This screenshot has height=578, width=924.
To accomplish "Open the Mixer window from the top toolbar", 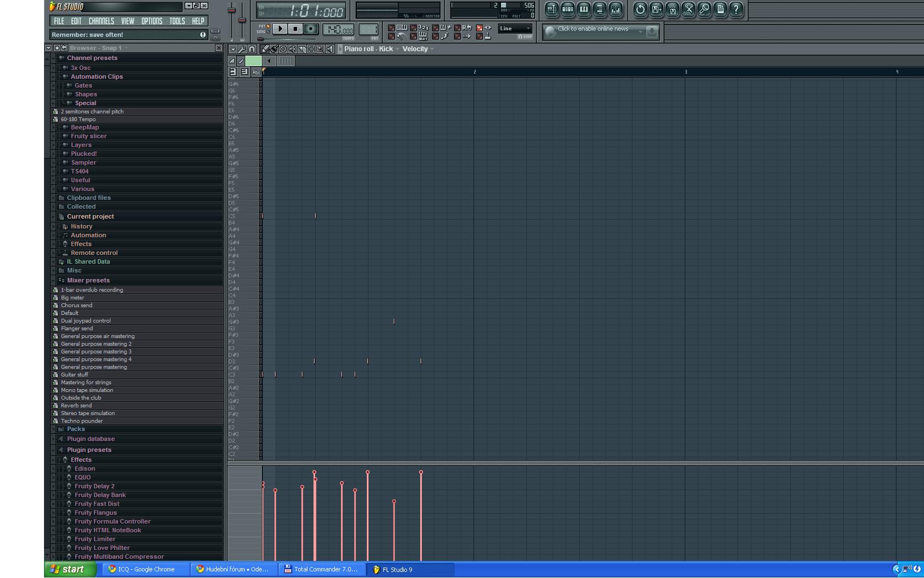I will tap(615, 9).
